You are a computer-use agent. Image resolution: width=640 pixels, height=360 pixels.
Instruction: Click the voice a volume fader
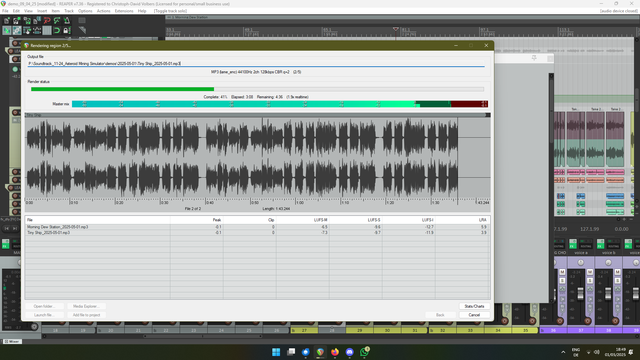(580, 293)
